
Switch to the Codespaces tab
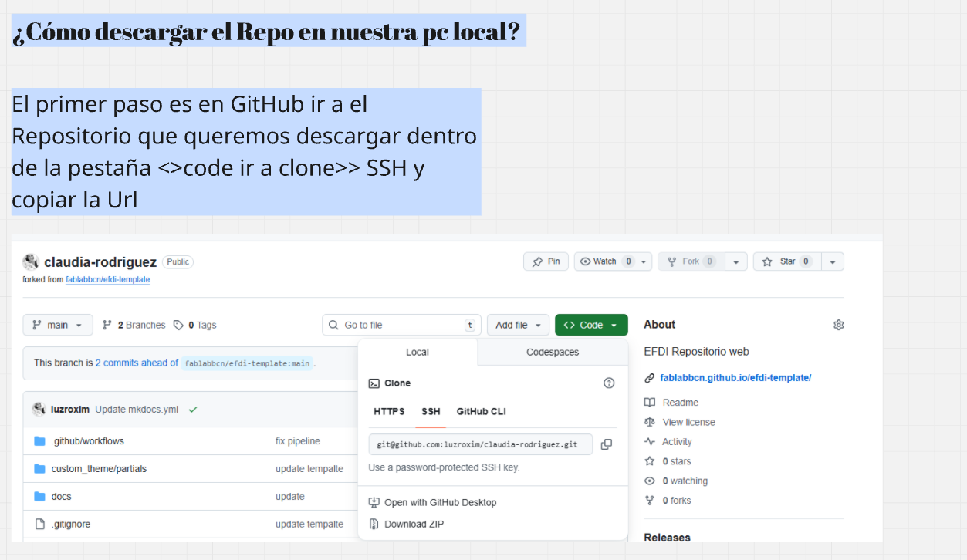pos(553,352)
